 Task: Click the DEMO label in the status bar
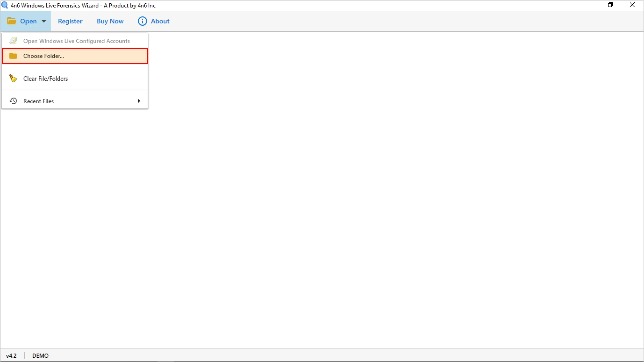[40, 355]
